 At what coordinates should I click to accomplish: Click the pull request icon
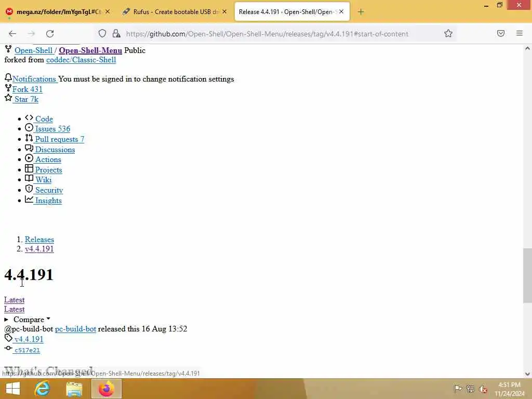pos(29,138)
